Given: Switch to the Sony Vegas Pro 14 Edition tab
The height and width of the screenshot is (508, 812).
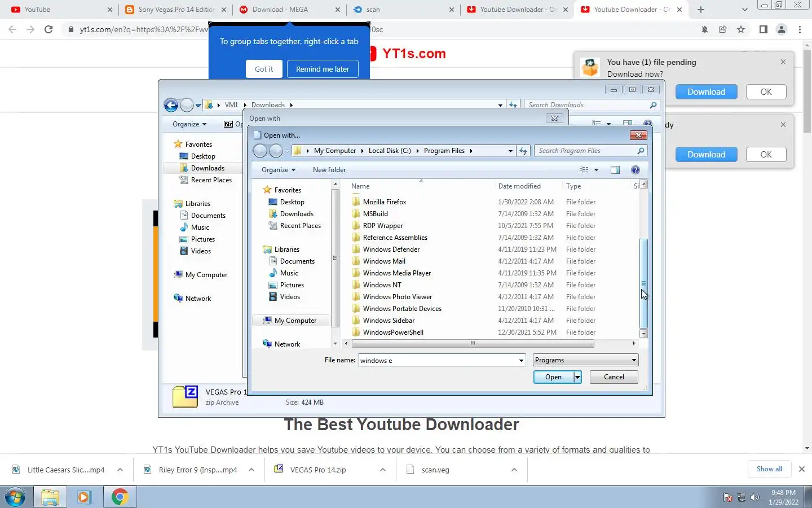Looking at the screenshot, I should pyautogui.click(x=176, y=10).
